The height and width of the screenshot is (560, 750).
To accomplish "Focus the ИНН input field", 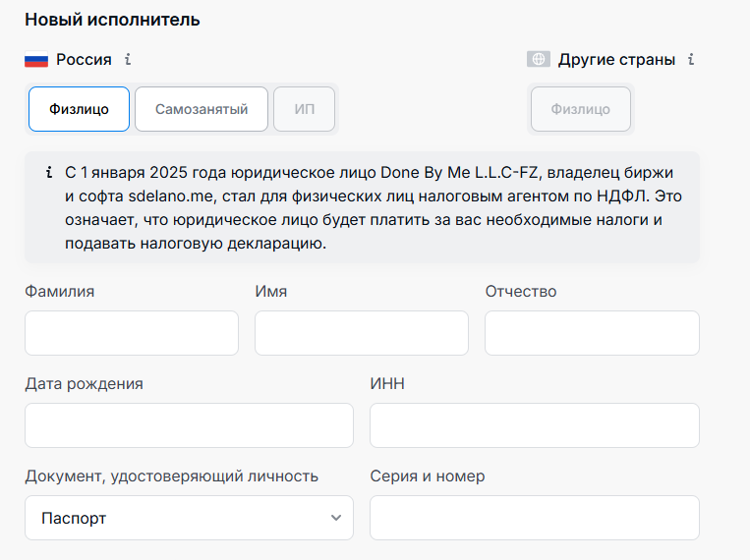I will tap(535, 425).
